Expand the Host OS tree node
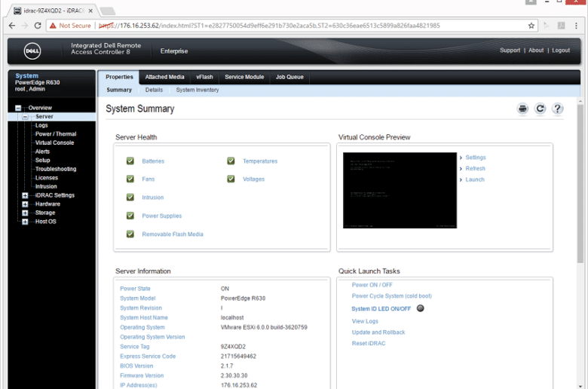The width and height of the screenshot is (588, 389). pos(25,222)
